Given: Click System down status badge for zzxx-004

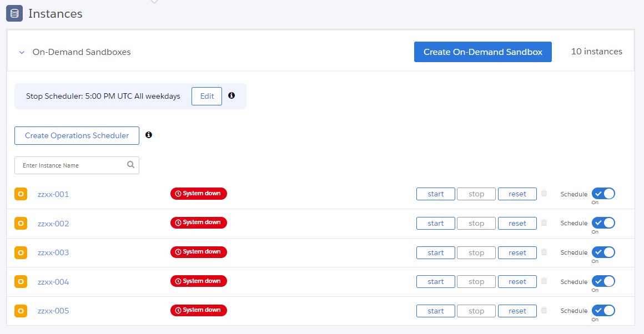Looking at the screenshot, I should (199, 281).
